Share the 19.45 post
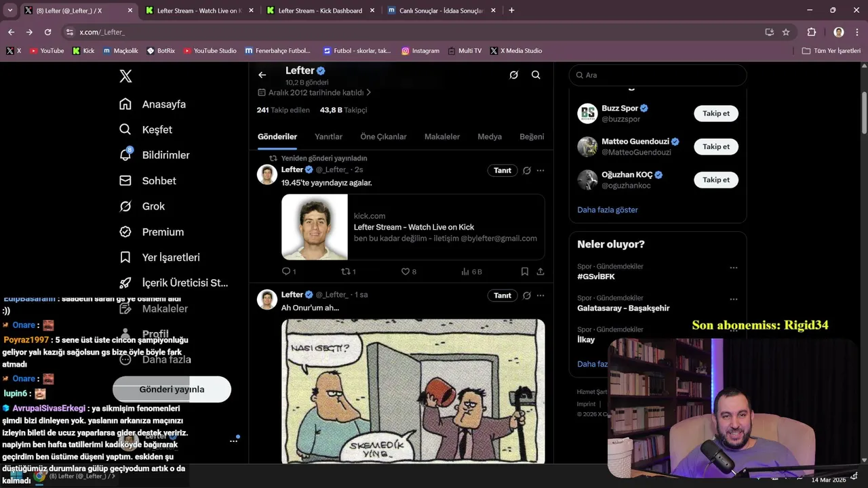Image resolution: width=868 pixels, height=488 pixels. click(x=540, y=272)
